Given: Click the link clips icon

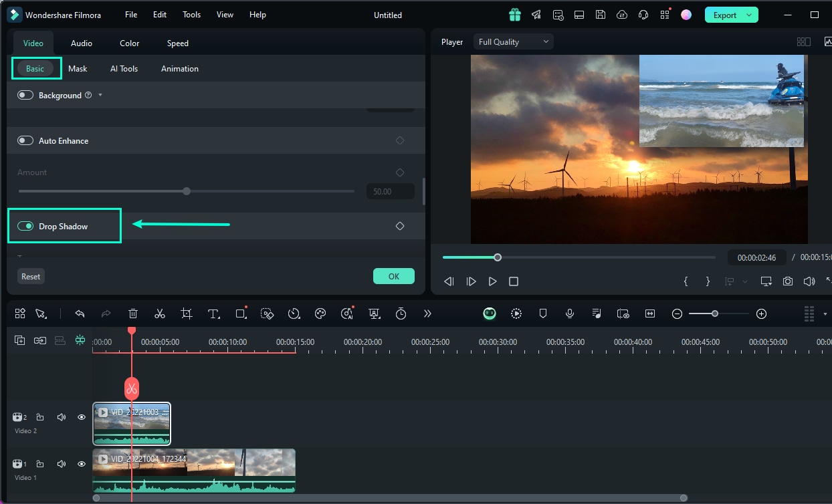Looking at the screenshot, I should pos(40,340).
